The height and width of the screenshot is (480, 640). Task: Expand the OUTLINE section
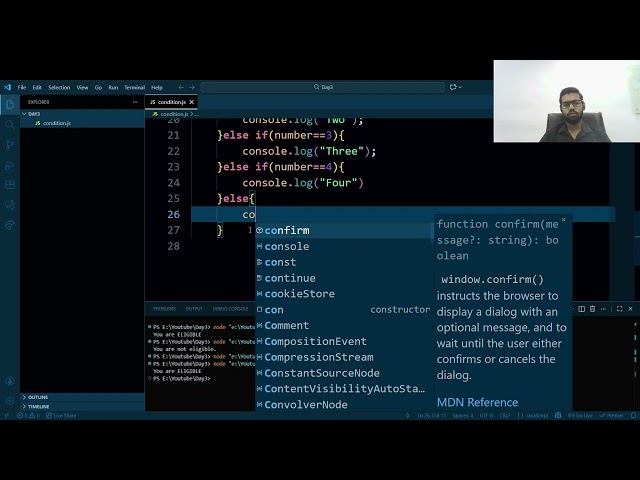tap(82, 397)
